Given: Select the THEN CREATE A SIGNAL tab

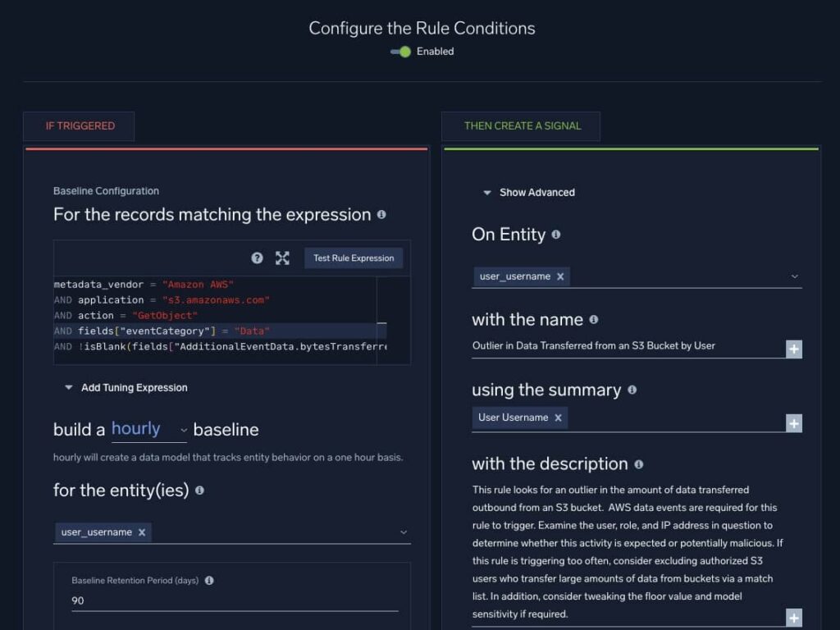Looking at the screenshot, I should 522,126.
